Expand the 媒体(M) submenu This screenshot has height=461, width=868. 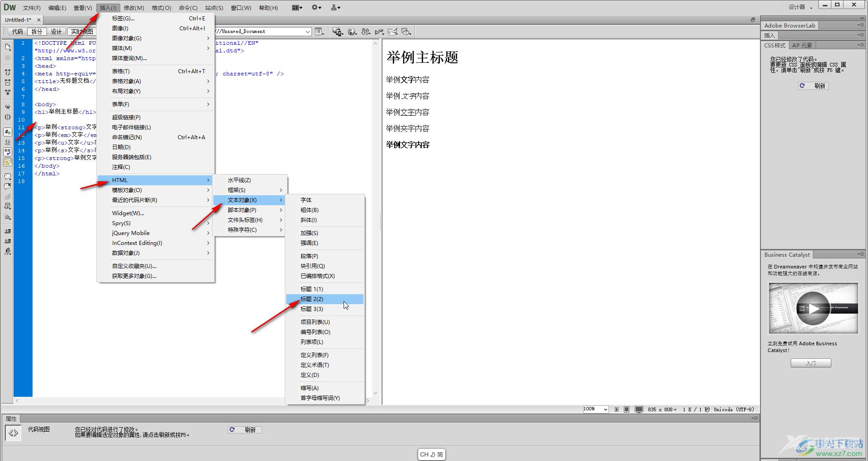point(156,48)
